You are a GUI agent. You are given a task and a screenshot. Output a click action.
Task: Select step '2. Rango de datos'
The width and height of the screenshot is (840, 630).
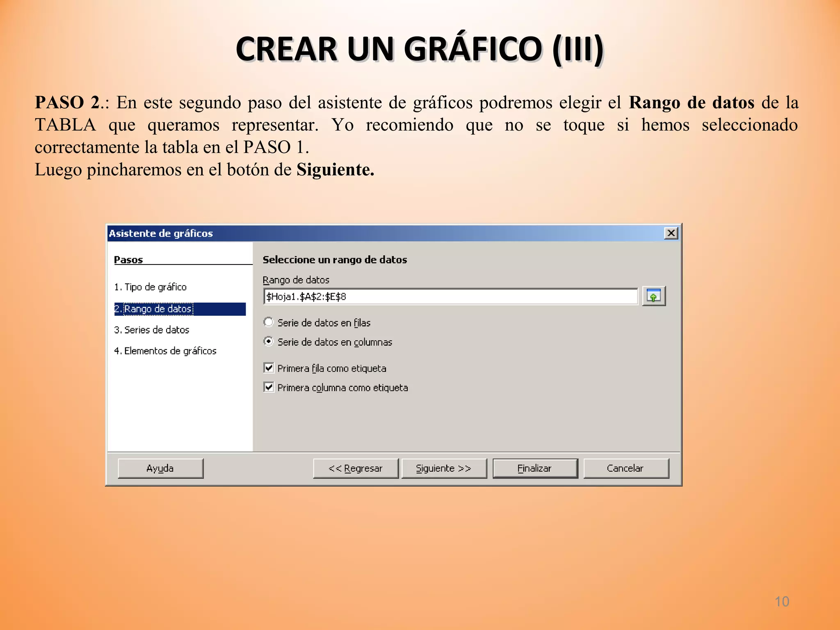point(180,309)
